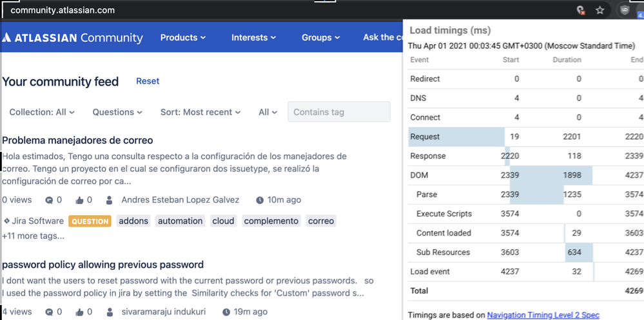Click the blocked location icon in address bar
The image size is (644, 320).
(x=581, y=10)
